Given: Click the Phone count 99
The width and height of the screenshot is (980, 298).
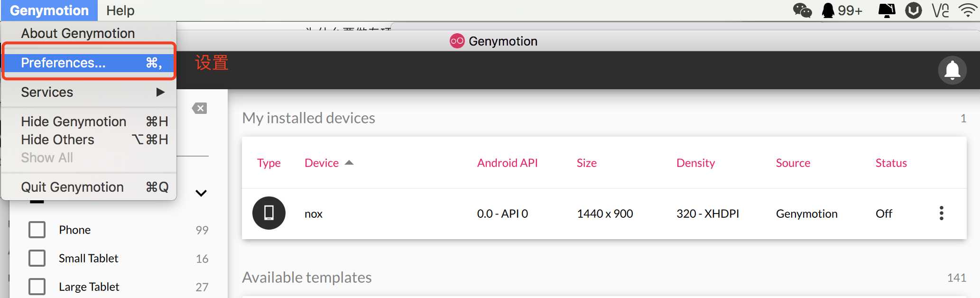Looking at the screenshot, I should point(202,230).
